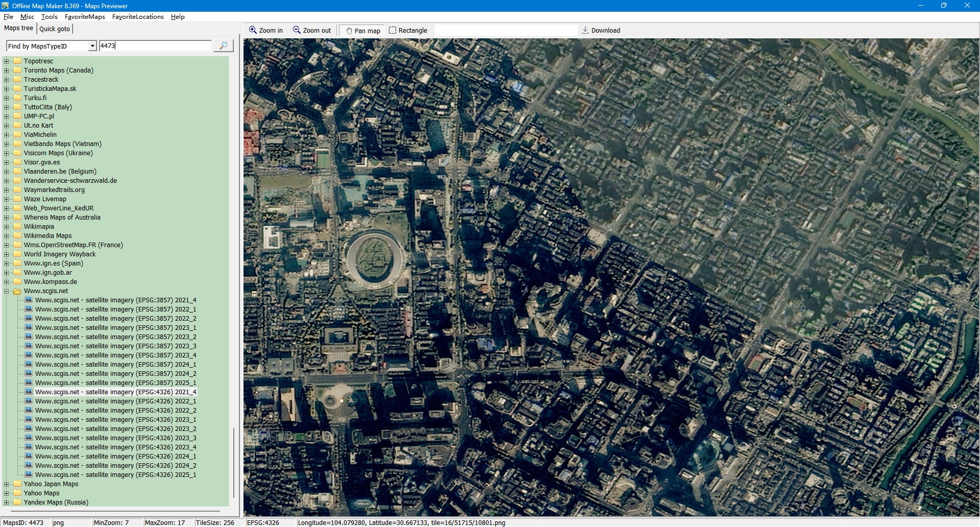
Task: Click in the MapsTypeID search field
Action: tap(155, 46)
